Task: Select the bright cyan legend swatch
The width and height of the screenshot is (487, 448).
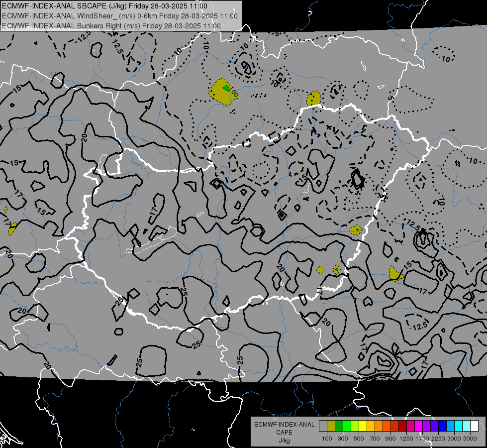Action: 459,426
